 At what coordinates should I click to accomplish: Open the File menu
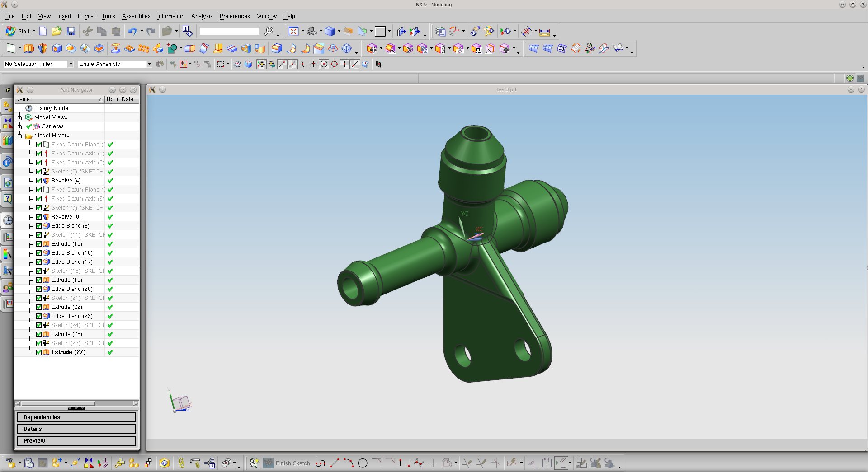pyautogui.click(x=10, y=16)
